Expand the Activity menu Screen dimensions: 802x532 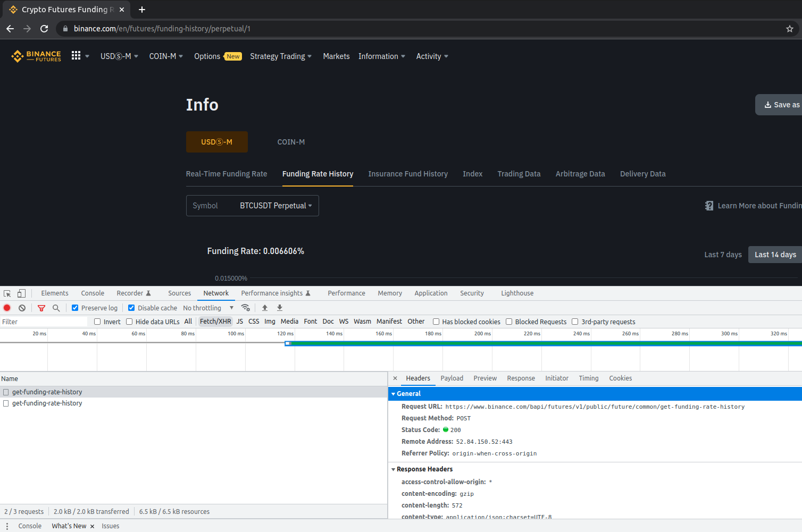[432, 56]
